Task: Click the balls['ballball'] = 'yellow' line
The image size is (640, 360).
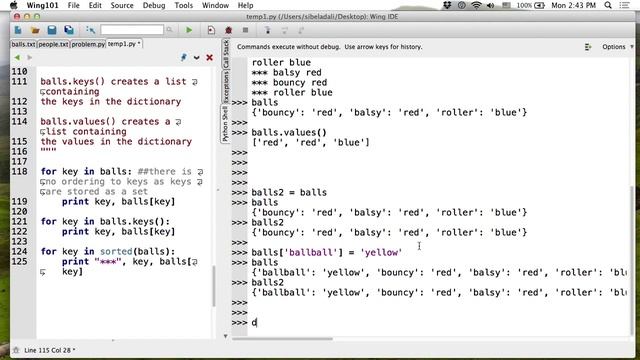Action: (327, 252)
